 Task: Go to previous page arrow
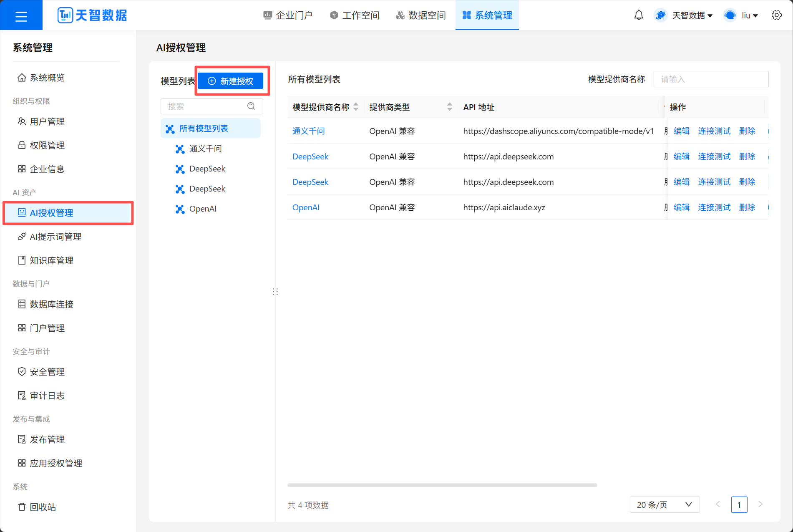(718, 504)
